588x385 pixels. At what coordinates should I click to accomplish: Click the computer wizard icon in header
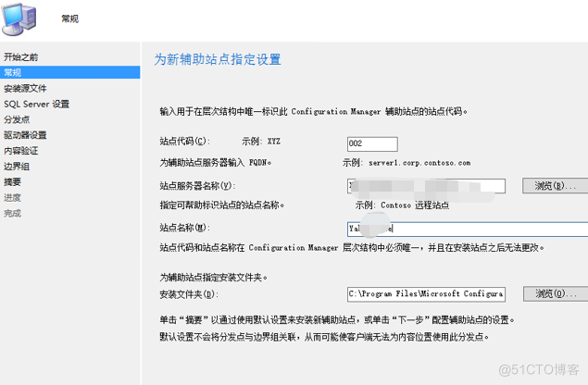coord(19,19)
